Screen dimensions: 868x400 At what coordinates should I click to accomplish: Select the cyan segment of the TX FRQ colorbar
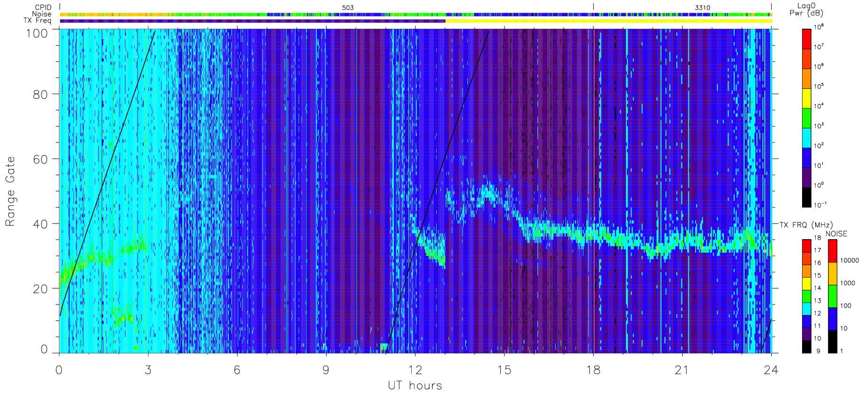coord(806,309)
